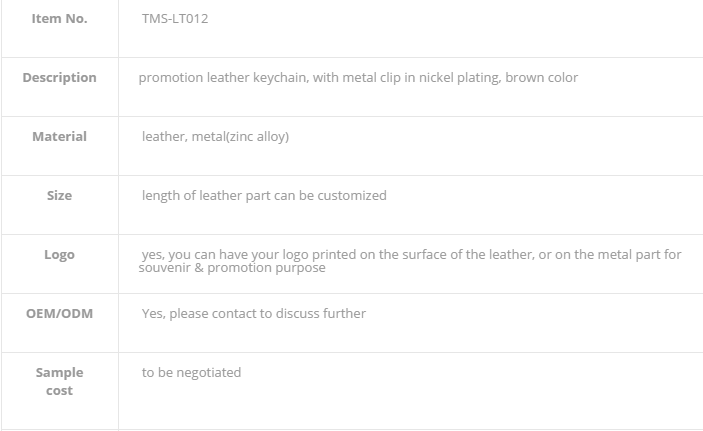
Task: Click the Size row label
Action: point(59,196)
